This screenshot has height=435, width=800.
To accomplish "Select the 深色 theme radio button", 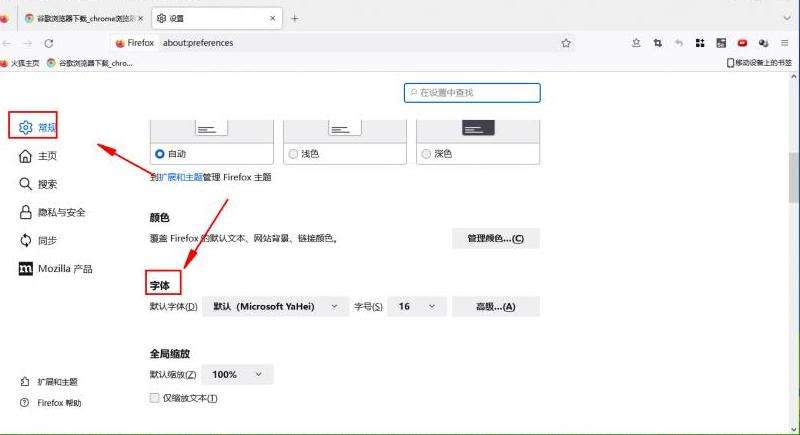I will click(426, 153).
